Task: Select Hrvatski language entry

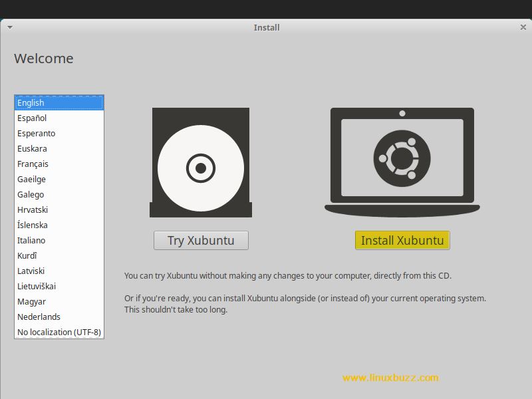Action: [59, 209]
